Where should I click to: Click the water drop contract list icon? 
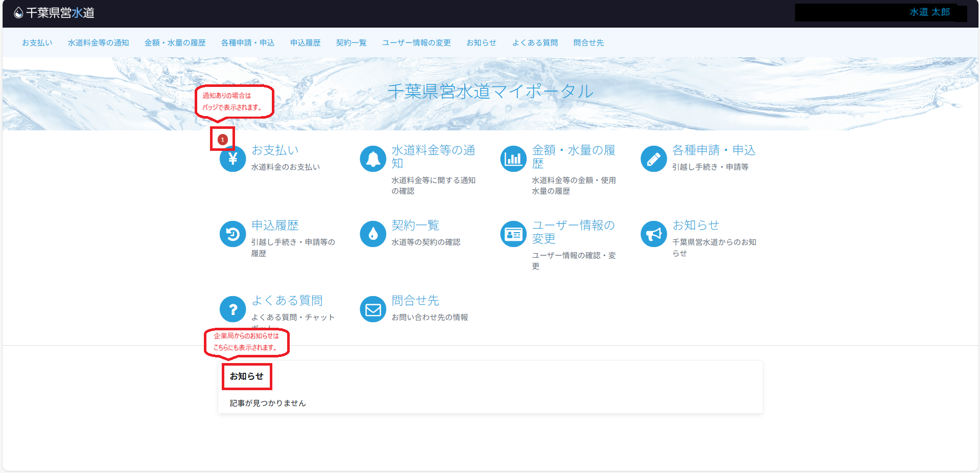click(x=373, y=234)
